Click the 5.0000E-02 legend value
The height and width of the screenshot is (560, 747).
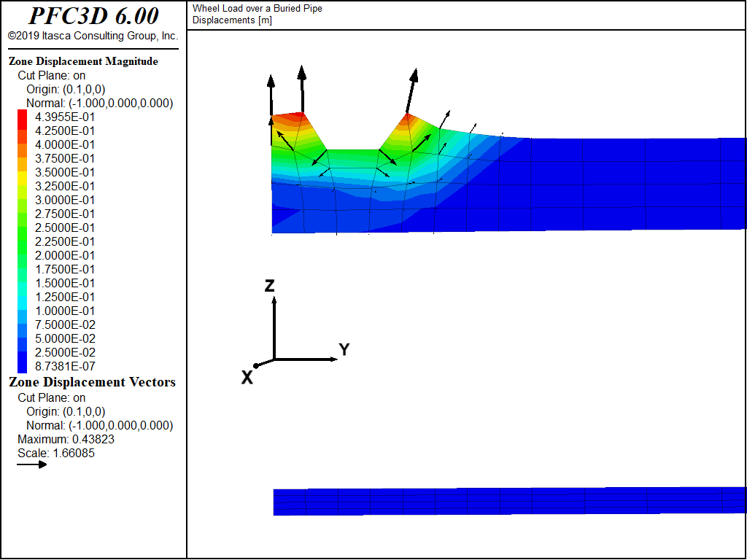pos(65,338)
